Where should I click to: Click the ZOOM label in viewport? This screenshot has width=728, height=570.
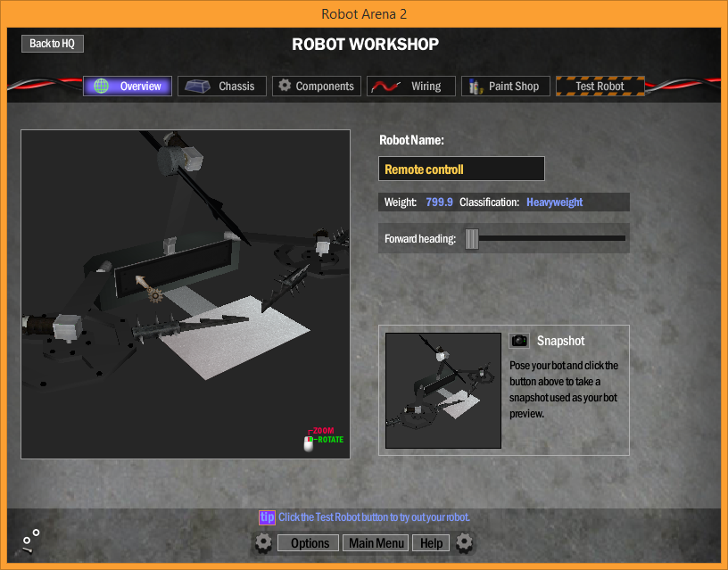[x=323, y=431]
